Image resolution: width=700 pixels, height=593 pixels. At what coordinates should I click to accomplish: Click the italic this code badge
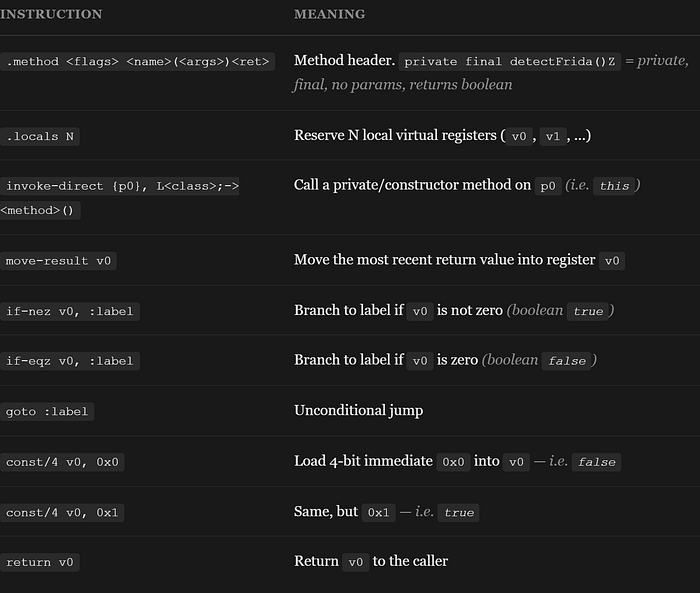click(614, 186)
